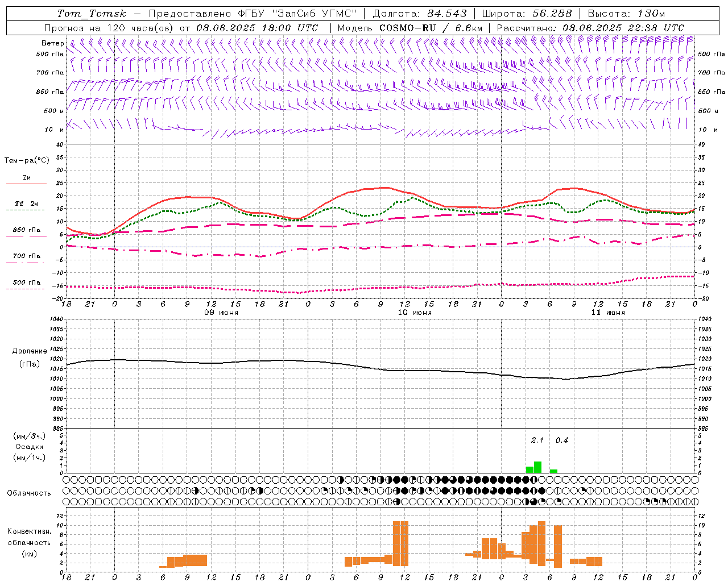The width and height of the screenshot is (728, 582).
Task: Click the 'Осадки' precipitation label
Action: (29, 447)
